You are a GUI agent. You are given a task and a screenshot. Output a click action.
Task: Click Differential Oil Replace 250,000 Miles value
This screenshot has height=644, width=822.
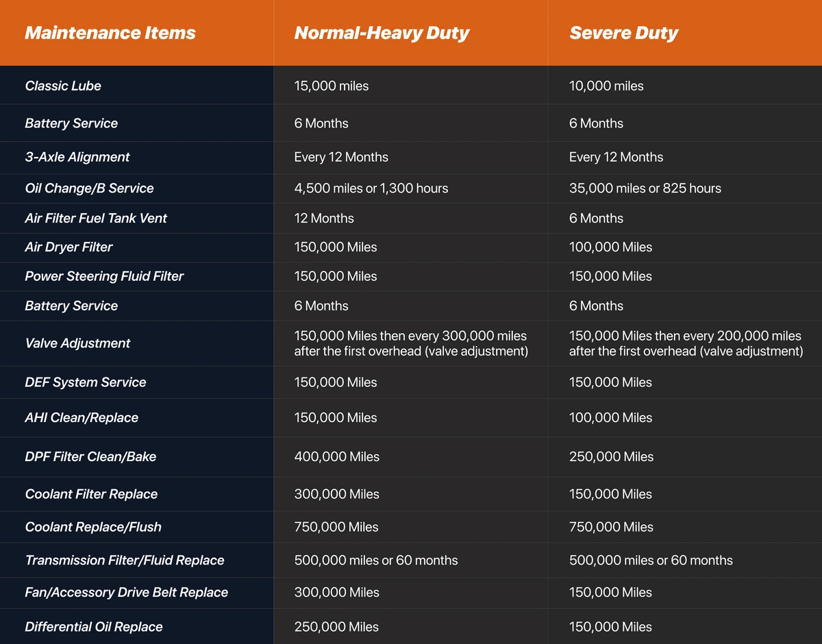tap(336, 627)
